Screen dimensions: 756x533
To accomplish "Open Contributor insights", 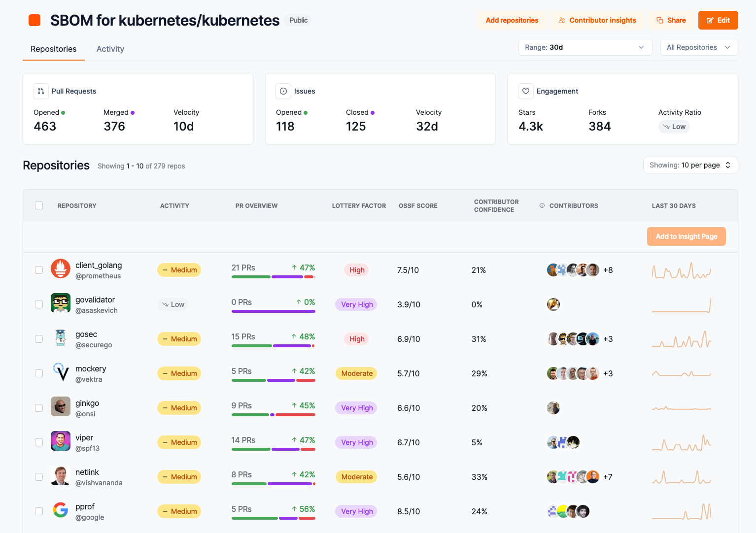I will pyautogui.click(x=597, y=20).
